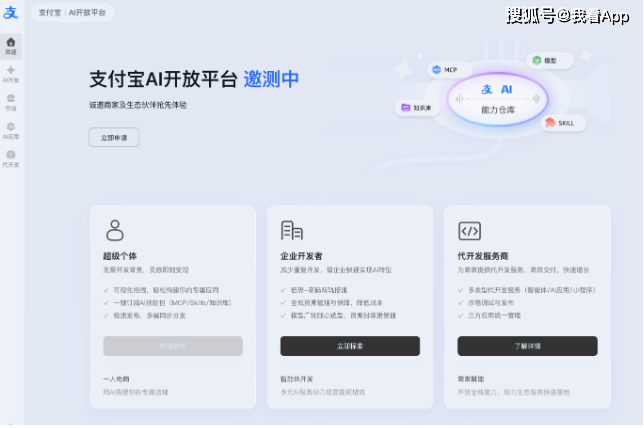Click the 支付宝 AI开放平台 header tab

click(x=72, y=13)
